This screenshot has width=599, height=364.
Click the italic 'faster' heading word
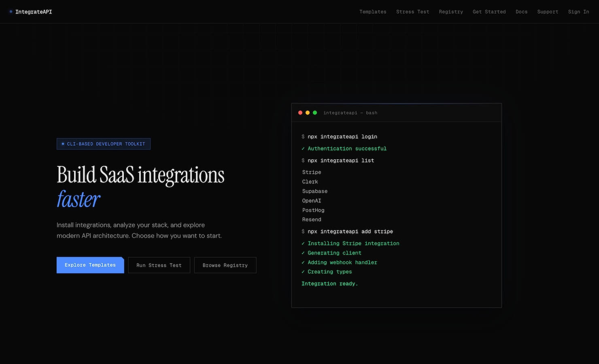coord(78,199)
